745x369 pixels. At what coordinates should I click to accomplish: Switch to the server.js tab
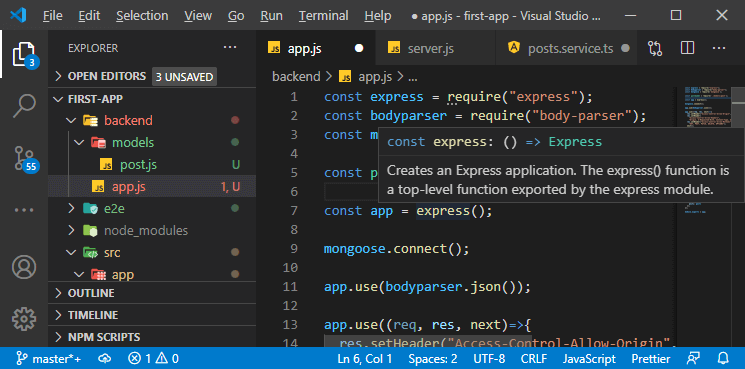point(435,48)
